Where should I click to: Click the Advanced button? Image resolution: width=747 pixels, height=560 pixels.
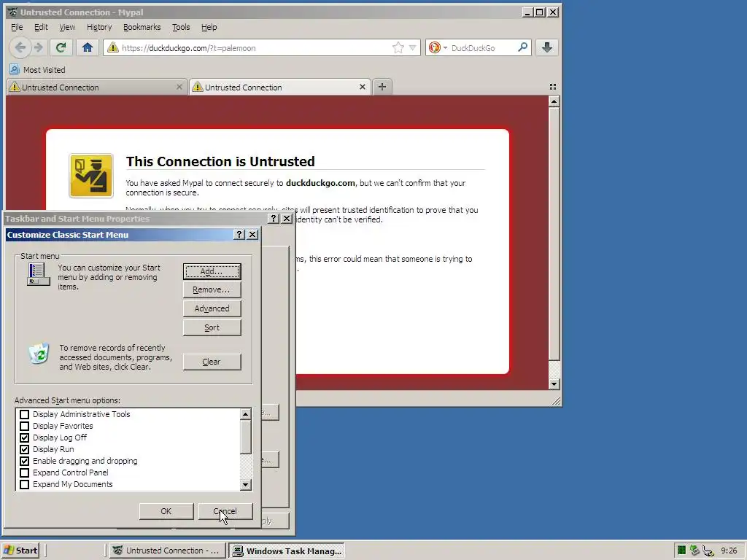click(x=212, y=308)
